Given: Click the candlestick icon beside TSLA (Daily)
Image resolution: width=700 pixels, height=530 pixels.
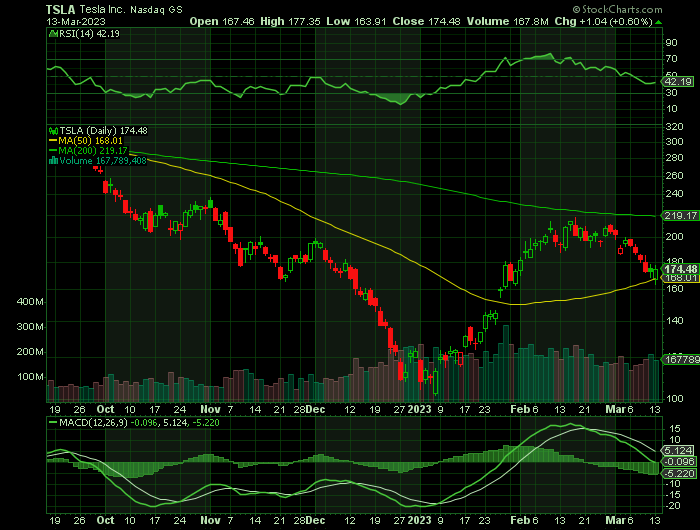Looking at the screenshot, I should [54, 131].
